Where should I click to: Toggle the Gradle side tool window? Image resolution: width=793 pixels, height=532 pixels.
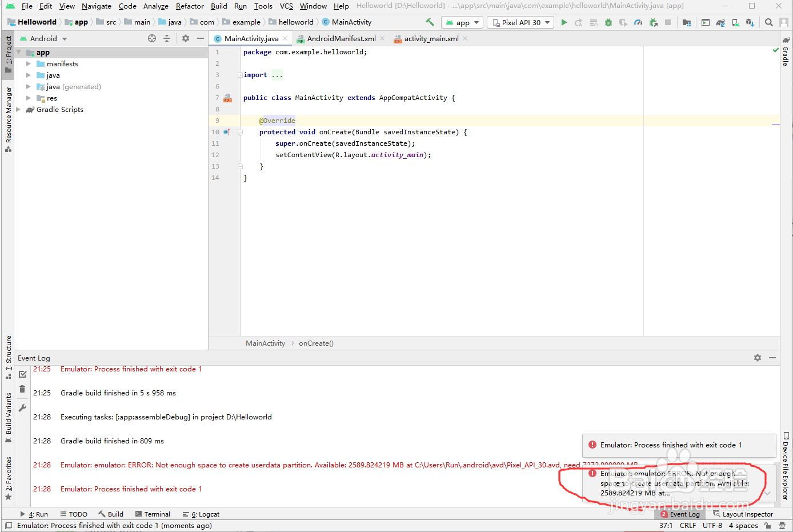coord(786,52)
